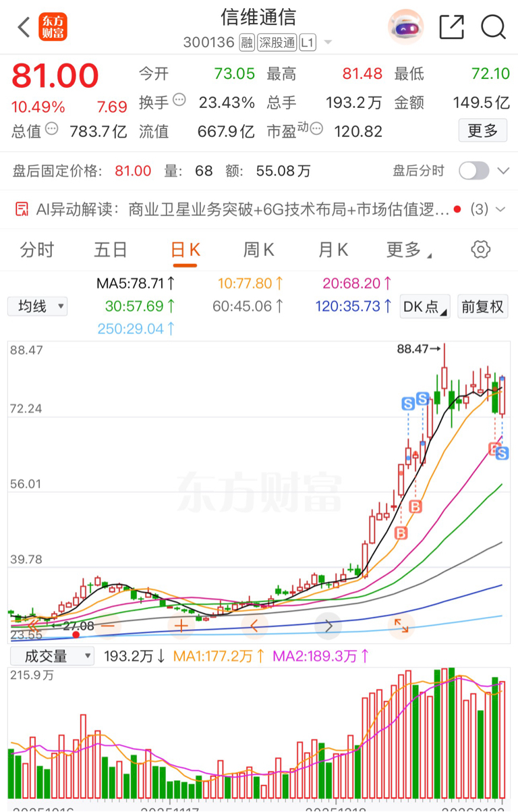Click the 前复权 button
This screenshot has height=812, width=518.
(x=482, y=306)
